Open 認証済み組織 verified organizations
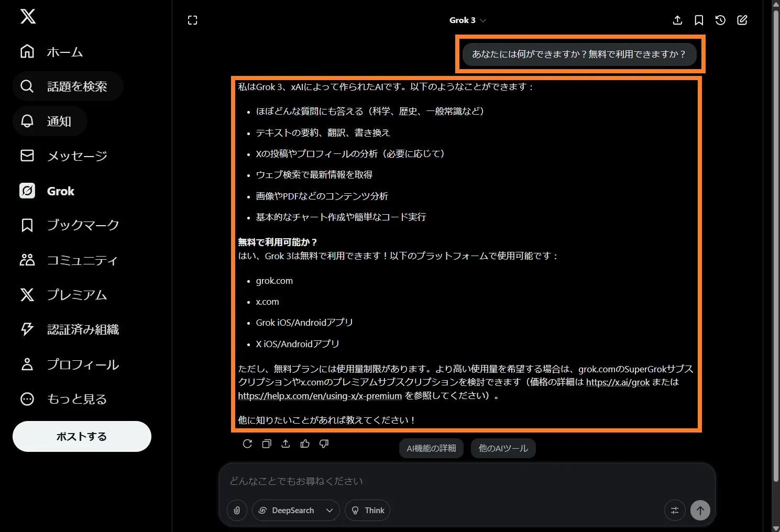Viewport: 780px width, 532px height. point(70,329)
